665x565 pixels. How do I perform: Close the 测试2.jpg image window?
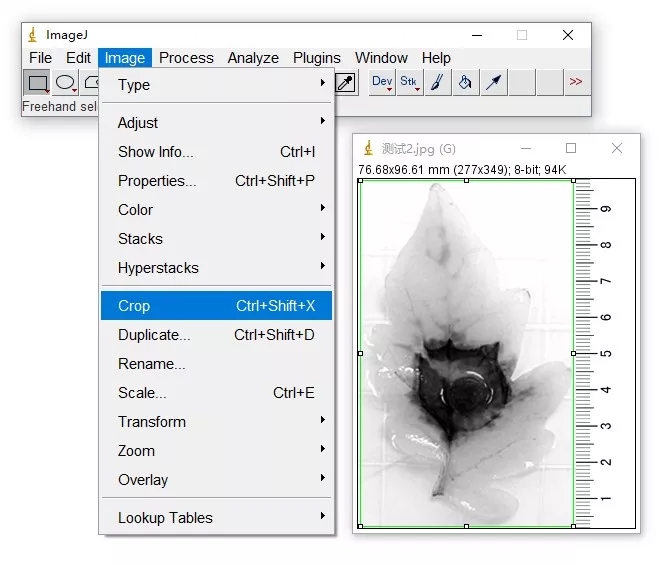[x=617, y=148]
